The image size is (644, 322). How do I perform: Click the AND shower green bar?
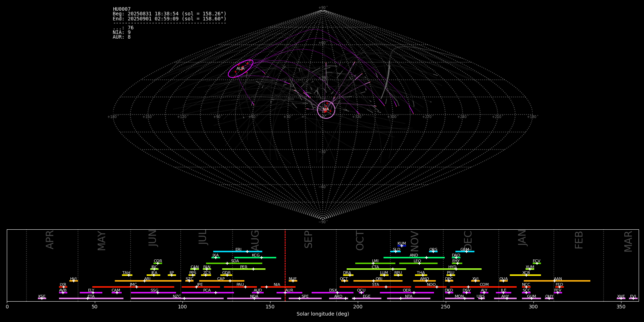(x=414, y=258)
